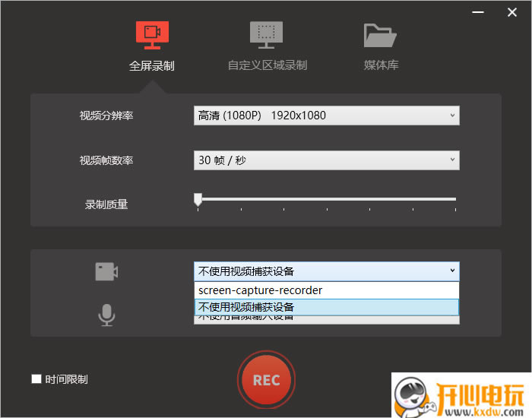This screenshot has height=418, width=532.
Task: Close the recorder window
Action: (x=512, y=12)
